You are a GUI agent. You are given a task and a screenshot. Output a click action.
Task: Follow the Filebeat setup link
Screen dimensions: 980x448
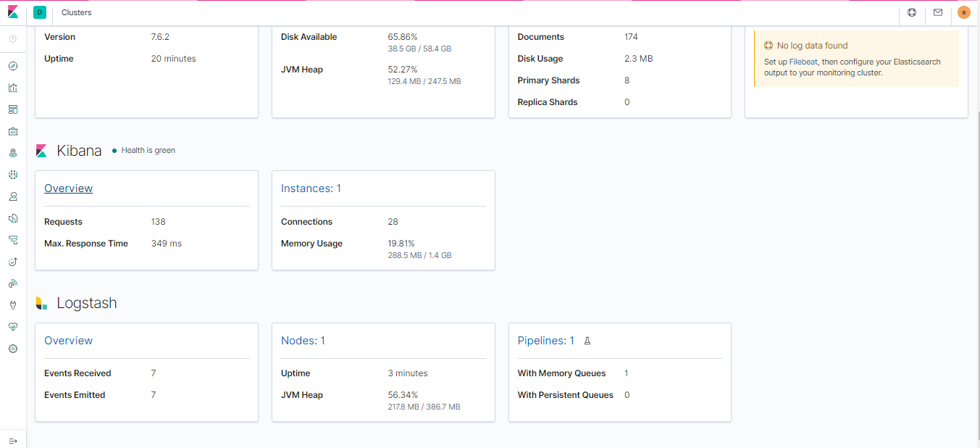[803, 62]
